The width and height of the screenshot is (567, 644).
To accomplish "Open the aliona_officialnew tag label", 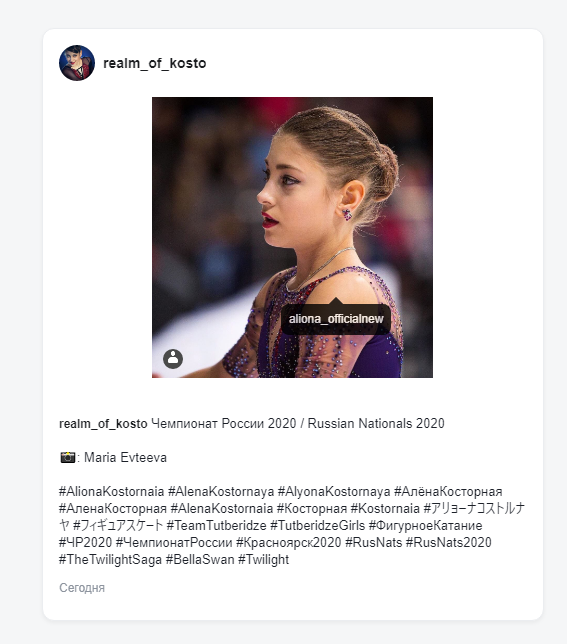I will click(336, 319).
